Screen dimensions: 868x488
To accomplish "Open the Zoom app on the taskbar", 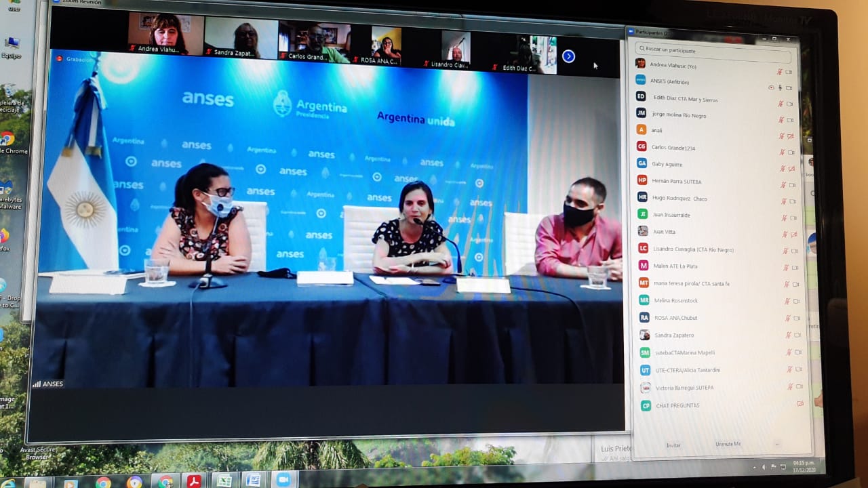I will [283, 480].
